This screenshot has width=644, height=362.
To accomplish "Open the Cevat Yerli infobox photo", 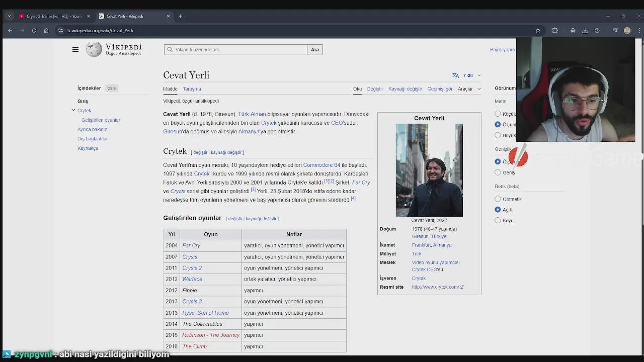I will [429, 170].
